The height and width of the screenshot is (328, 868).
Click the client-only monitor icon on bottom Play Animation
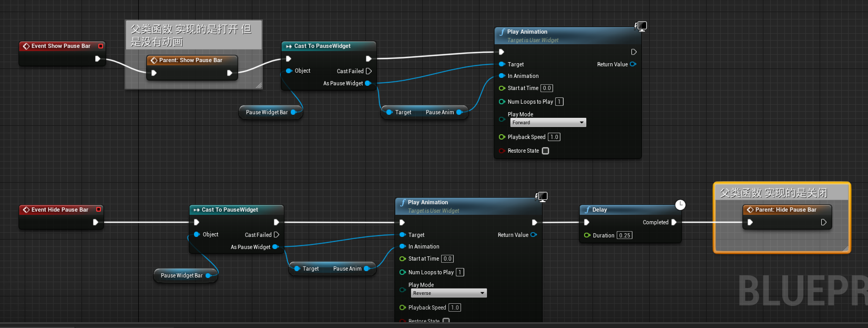542,196
